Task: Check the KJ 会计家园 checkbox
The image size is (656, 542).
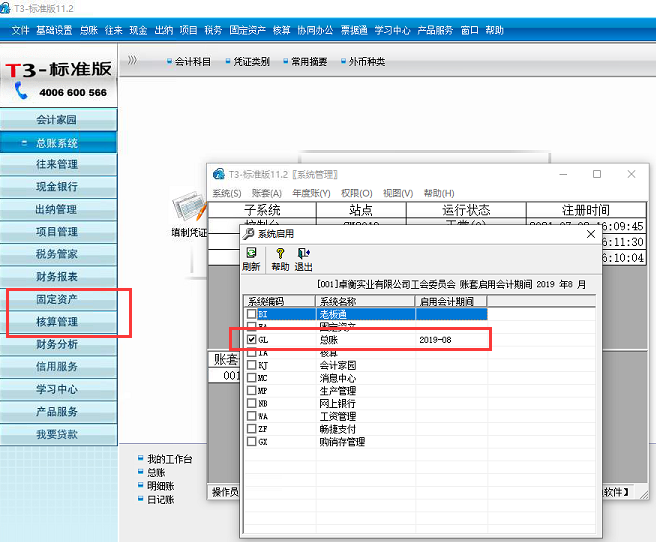Action: tap(251, 365)
